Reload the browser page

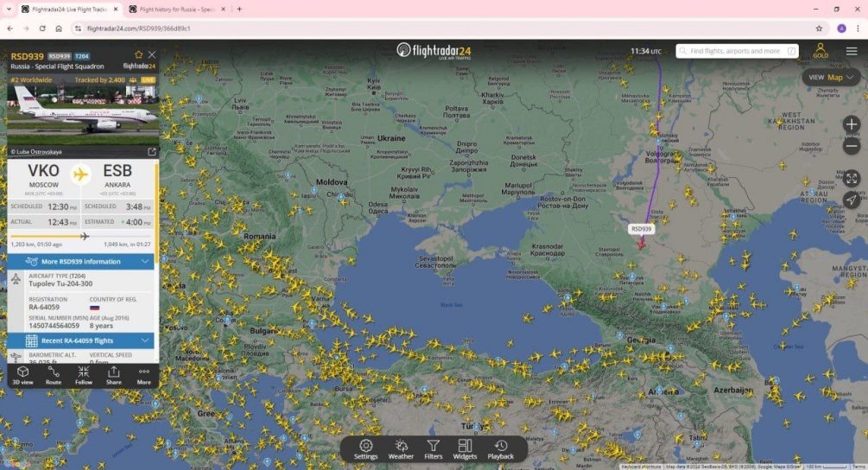[42, 29]
